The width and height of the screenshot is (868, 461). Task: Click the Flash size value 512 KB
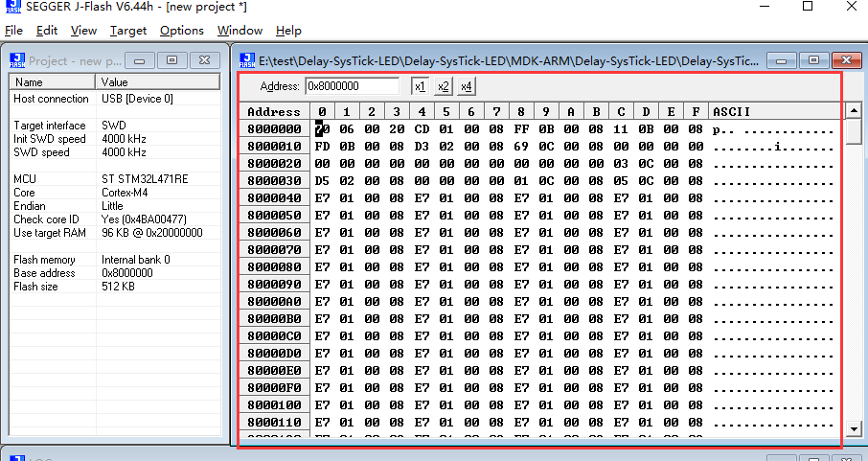pos(118,287)
